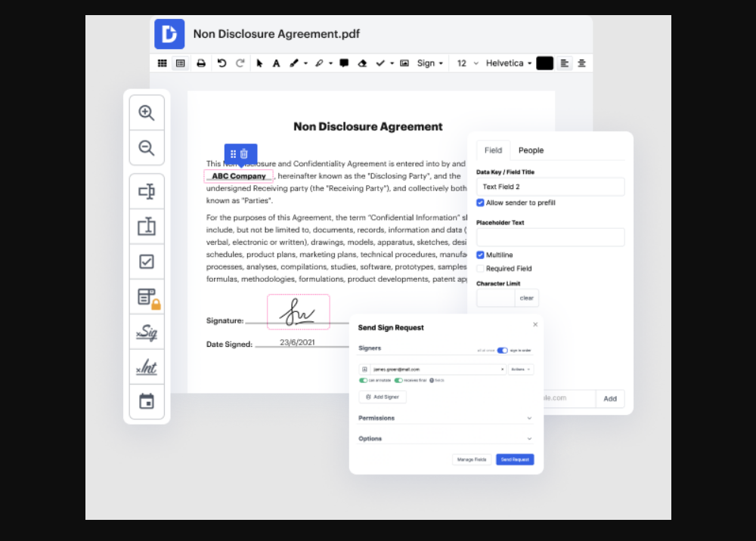Select the Zoom In tool
This screenshot has width=756, height=541.
click(x=147, y=112)
